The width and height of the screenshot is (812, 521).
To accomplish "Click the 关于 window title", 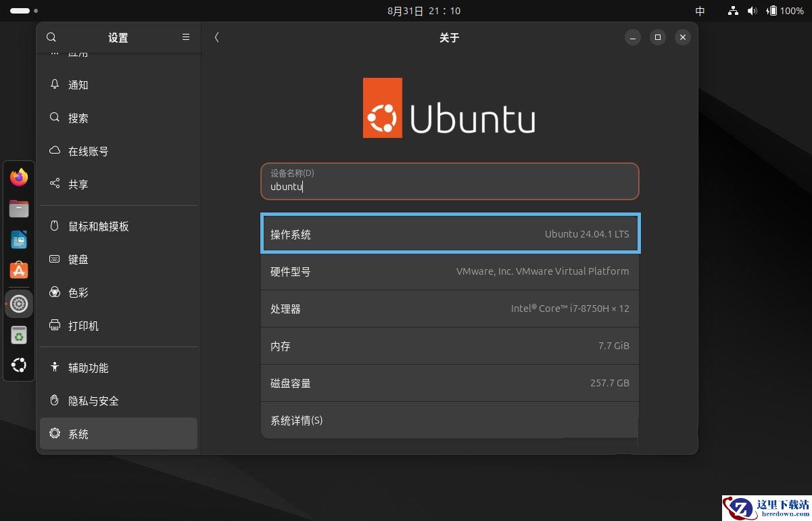I will (449, 38).
